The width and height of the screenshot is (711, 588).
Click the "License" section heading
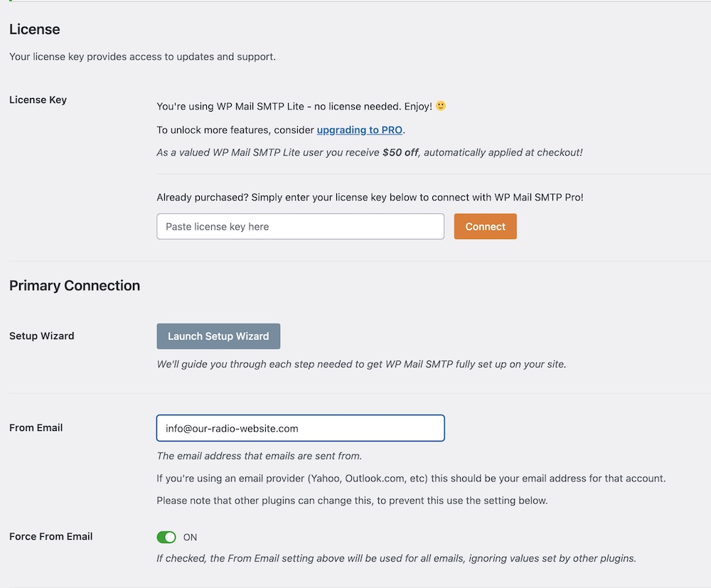pos(34,30)
